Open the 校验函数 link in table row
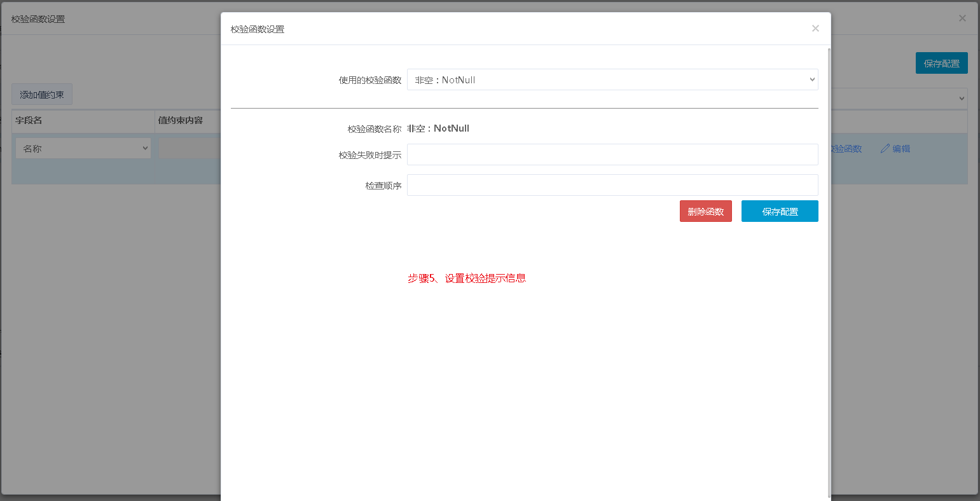 pos(846,149)
